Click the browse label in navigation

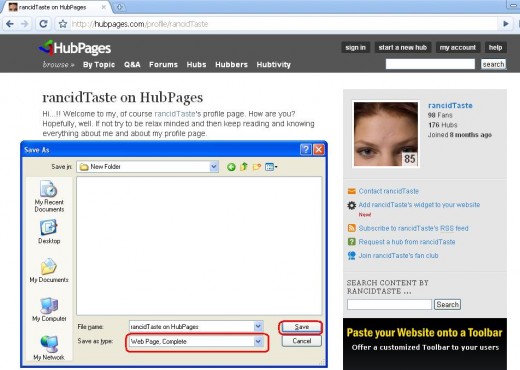[x=58, y=65]
